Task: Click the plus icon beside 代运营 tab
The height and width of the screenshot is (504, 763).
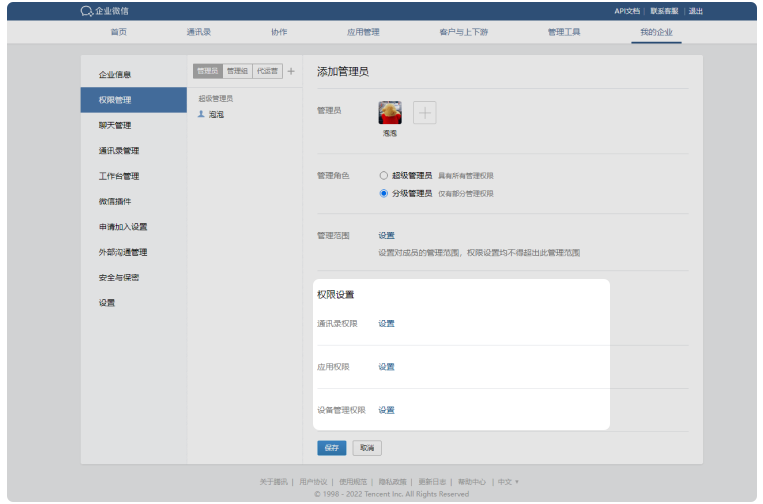Action: coord(291,71)
